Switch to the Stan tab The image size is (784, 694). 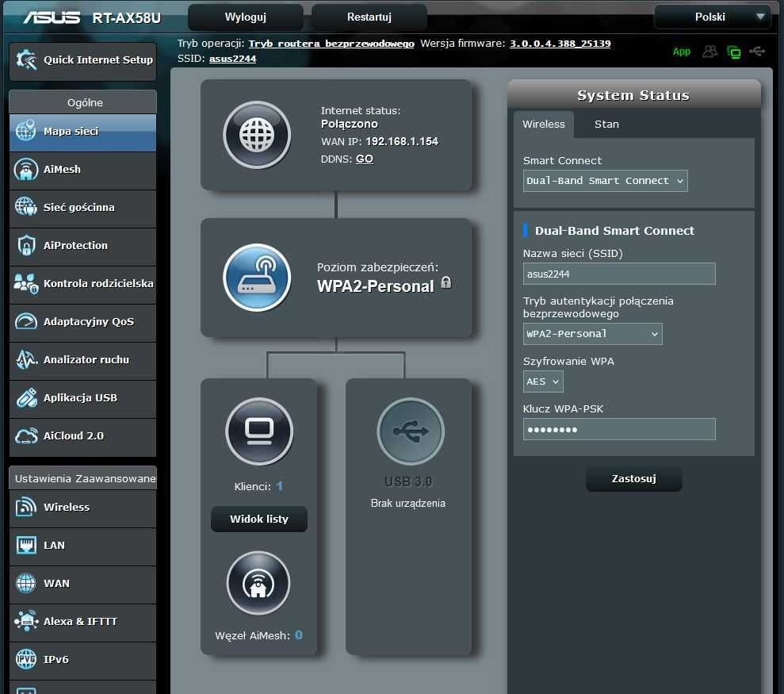click(606, 124)
